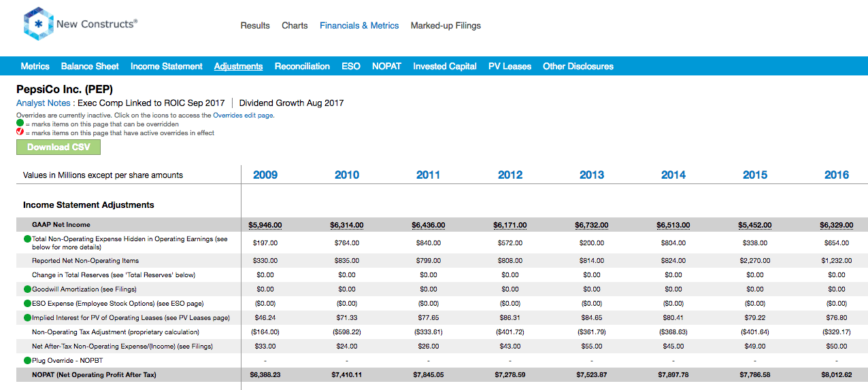
Task: Click the 2011 column header
Action: point(429,175)
